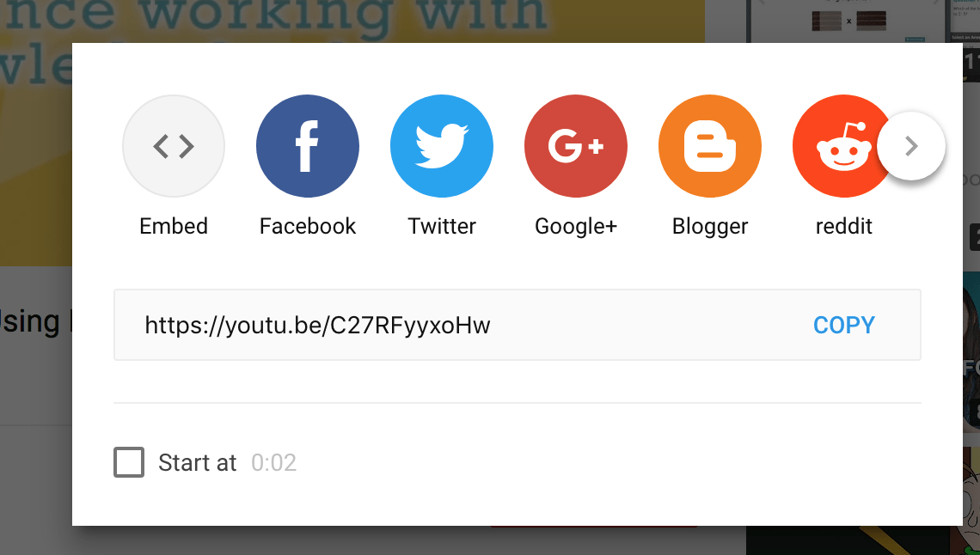Click the COPY button for the link
The image size is (980, 555).
tap(844, 325)
